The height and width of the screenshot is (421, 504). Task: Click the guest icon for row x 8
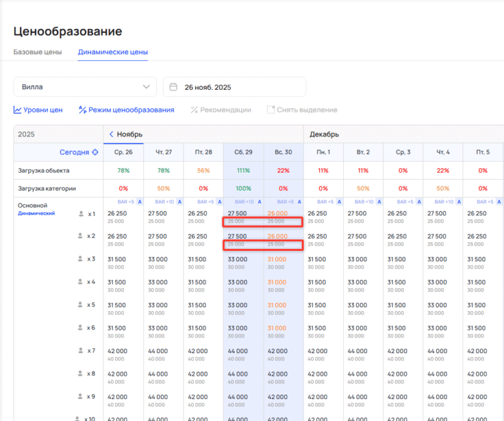pos(81,373)
